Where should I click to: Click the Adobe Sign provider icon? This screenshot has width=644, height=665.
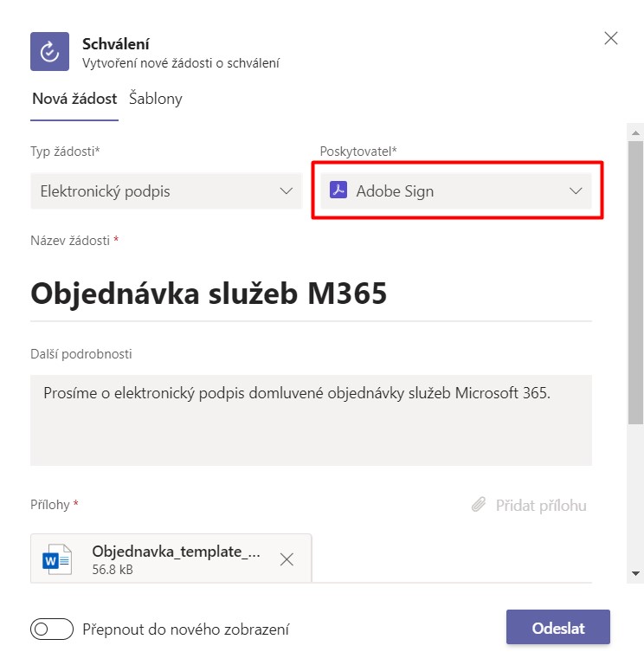click(x=338, y=190)
